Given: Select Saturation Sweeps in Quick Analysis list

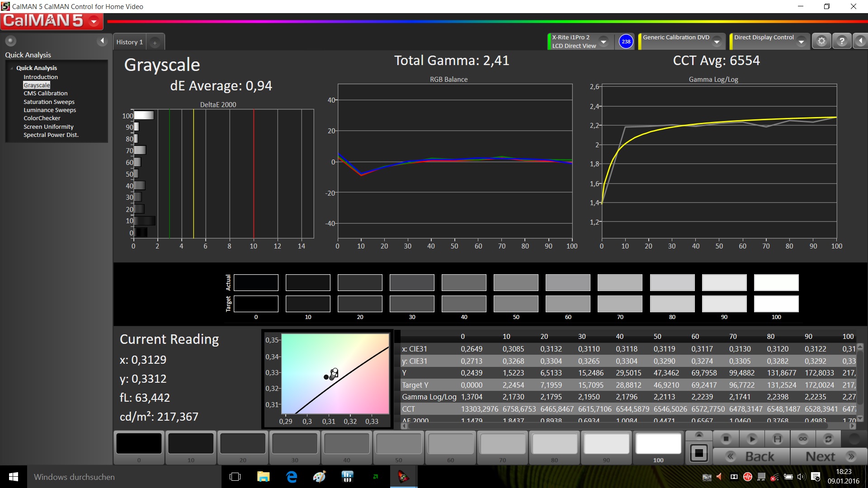Looking at the screenshot, I should [x=49, y=102].
